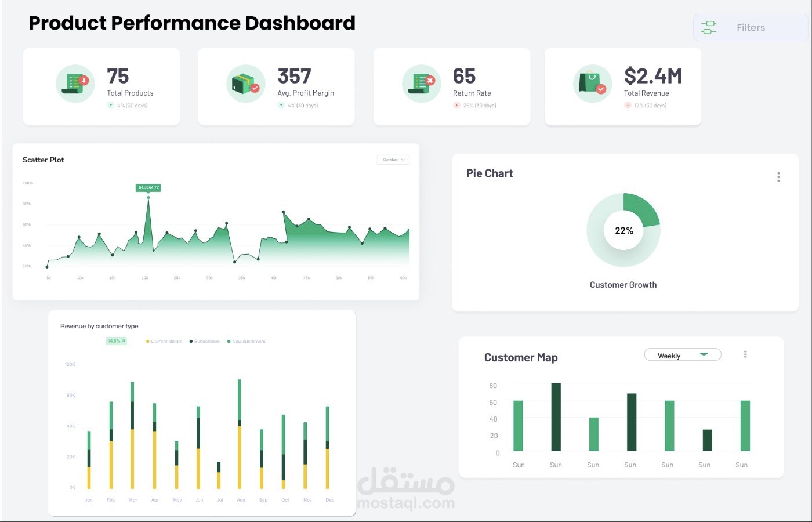Toggle the Current clients legend item
The image size is (812, 522).
(x=164, y=342)
